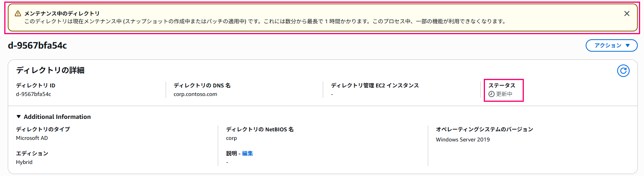Click the Hybrid edition value
644x176 pixels.
coord(24,162)
